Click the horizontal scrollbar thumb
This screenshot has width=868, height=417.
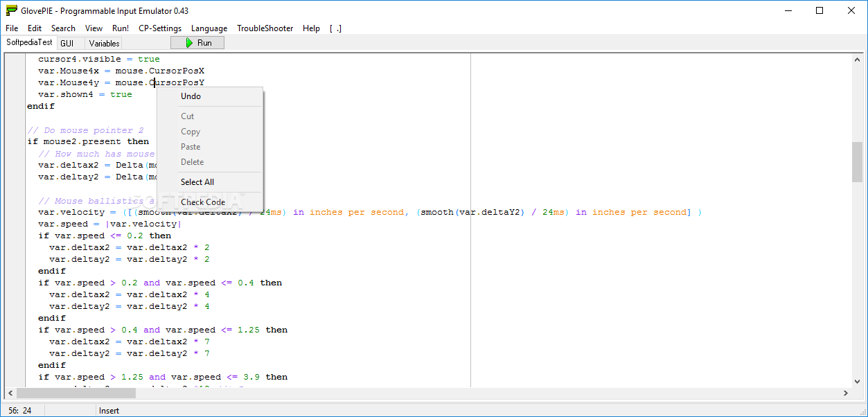[76, 393]
